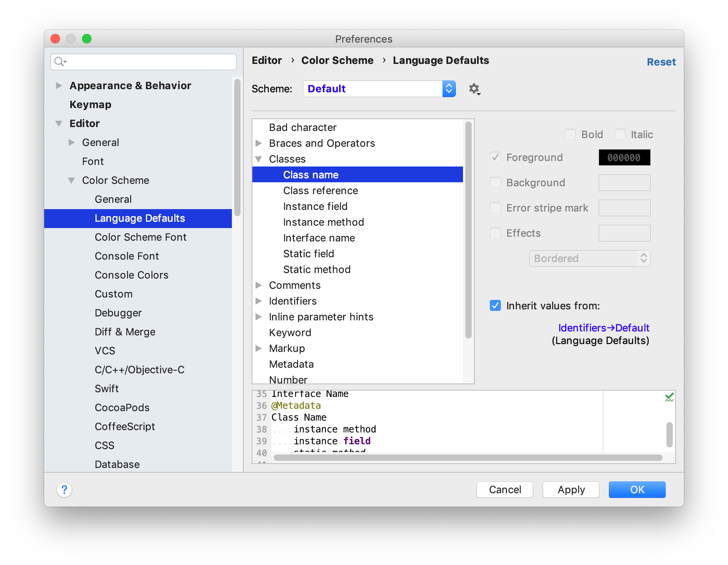This screenshot has height=565, width=728.
Task: Enable the Bold checkbox
Action: tap(570, 135)
